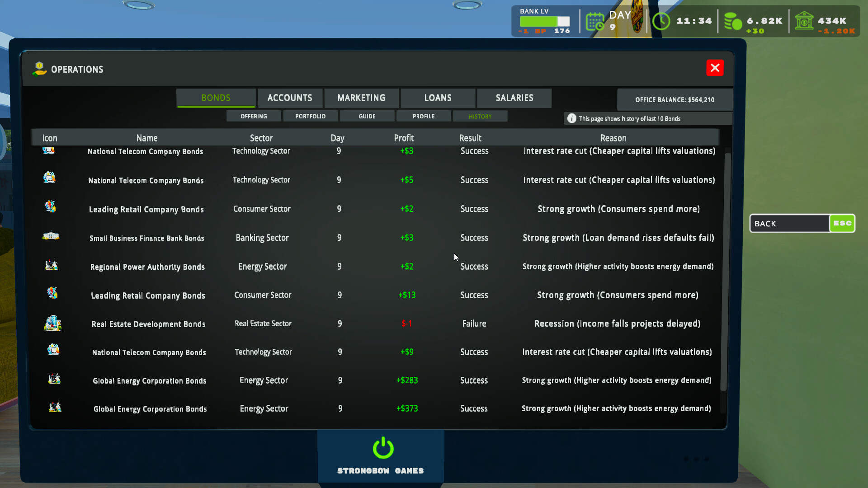This screenshot has width=868, height=488.
Task: Click the clock icon showing 11:34
Action: click(661, 20)
